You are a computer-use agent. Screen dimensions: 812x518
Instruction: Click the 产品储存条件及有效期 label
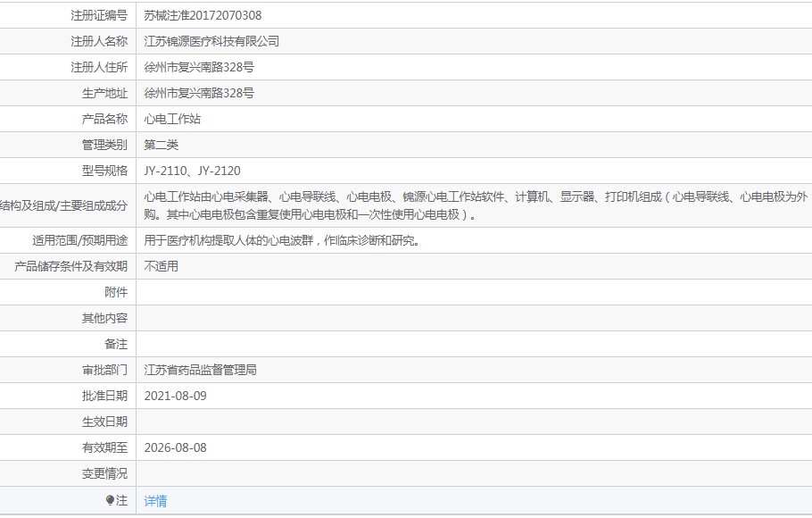click(71, 266)
